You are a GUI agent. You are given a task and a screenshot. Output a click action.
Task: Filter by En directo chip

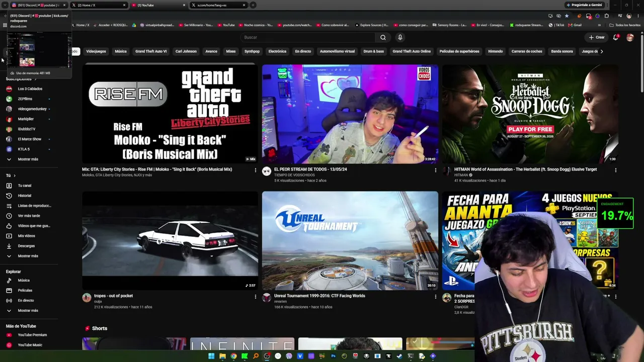(303, 51)
